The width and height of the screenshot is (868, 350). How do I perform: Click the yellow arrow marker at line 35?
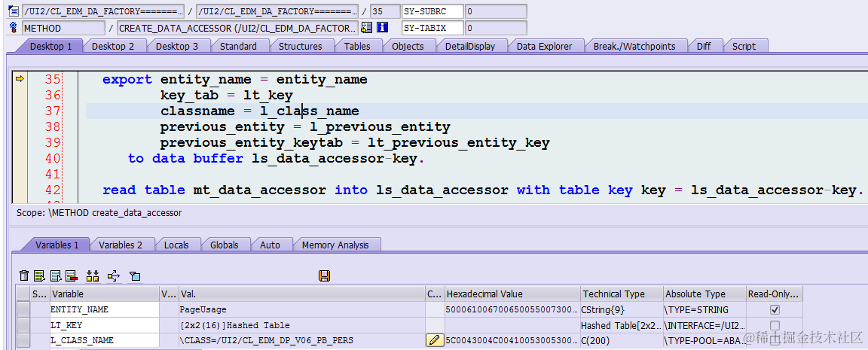click(20, 79)
